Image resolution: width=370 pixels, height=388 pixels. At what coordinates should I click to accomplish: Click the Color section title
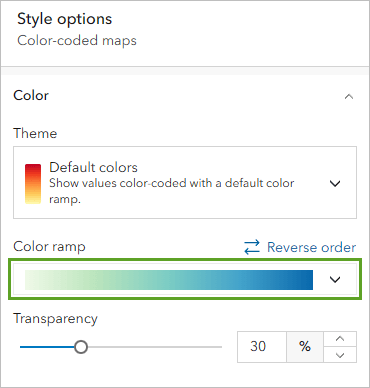31,95
